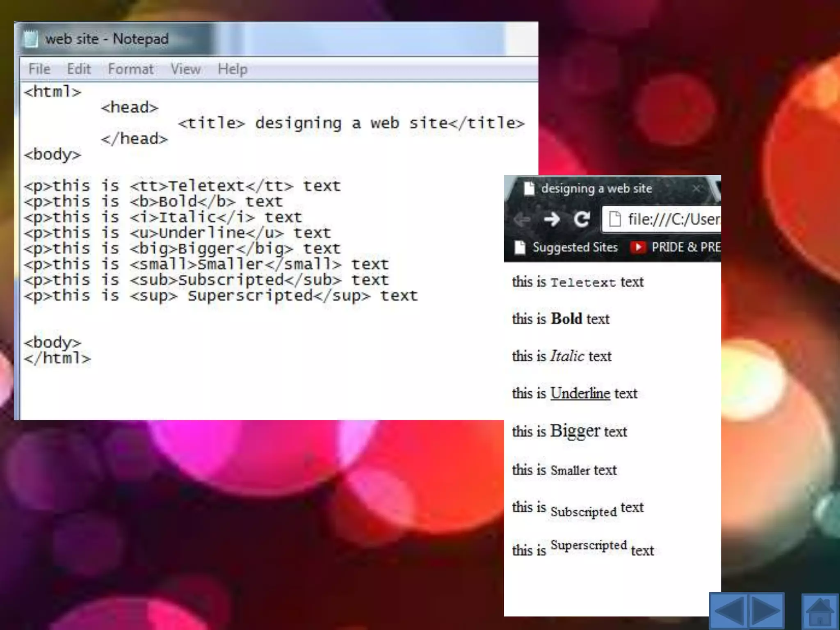Close the 'designing a web site' tab
840x630 pixels.
click(696, 189)
